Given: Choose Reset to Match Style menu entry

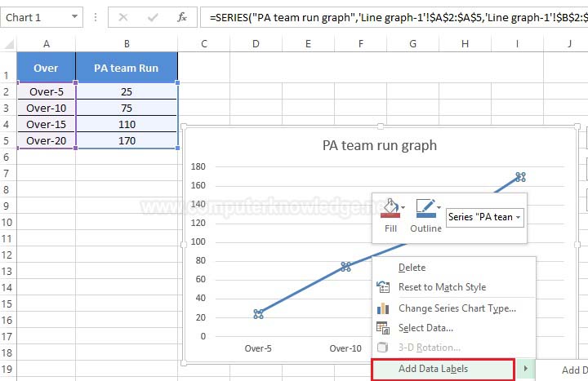Looking at the screenshot, I should tap(454, 287).
